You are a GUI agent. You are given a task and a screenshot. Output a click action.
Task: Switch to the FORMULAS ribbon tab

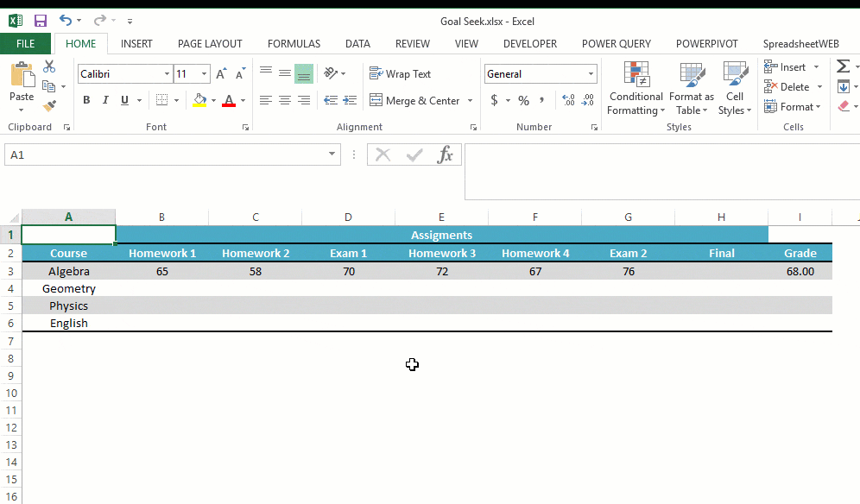click(294, 43)
